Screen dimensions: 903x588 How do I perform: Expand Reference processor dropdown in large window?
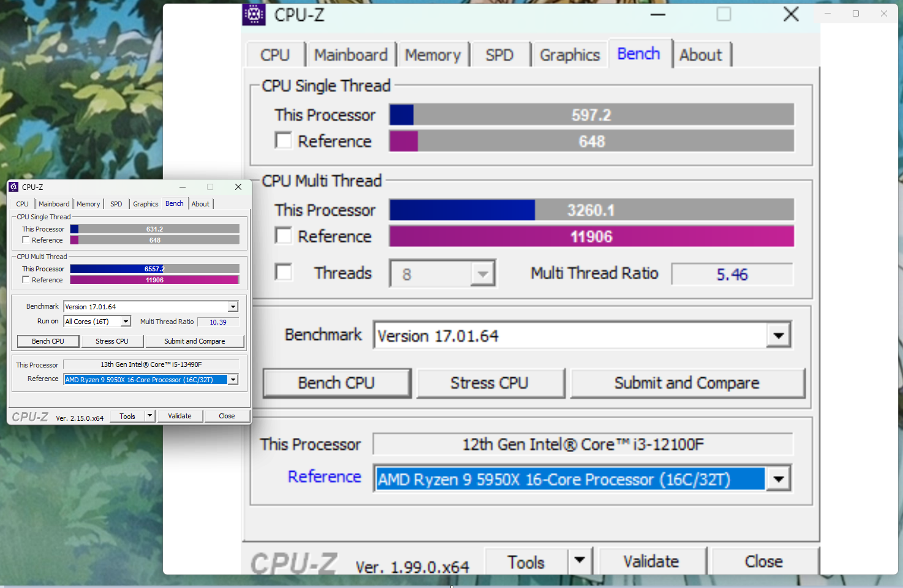pyautogui.click(x=779, y=479)
